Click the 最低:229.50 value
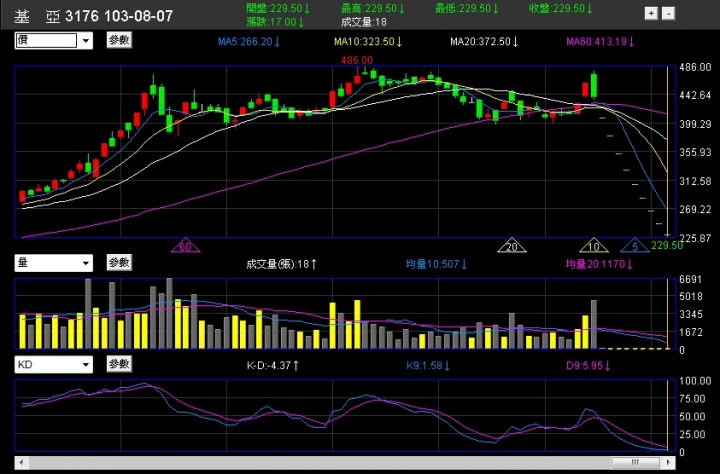 [467, 8]
